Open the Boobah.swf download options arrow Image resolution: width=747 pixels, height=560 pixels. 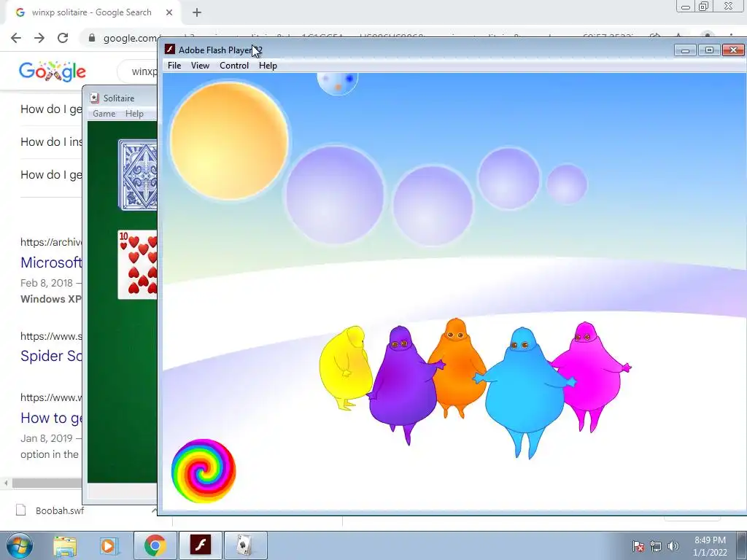pyautogui.click(x=154, y=510)
